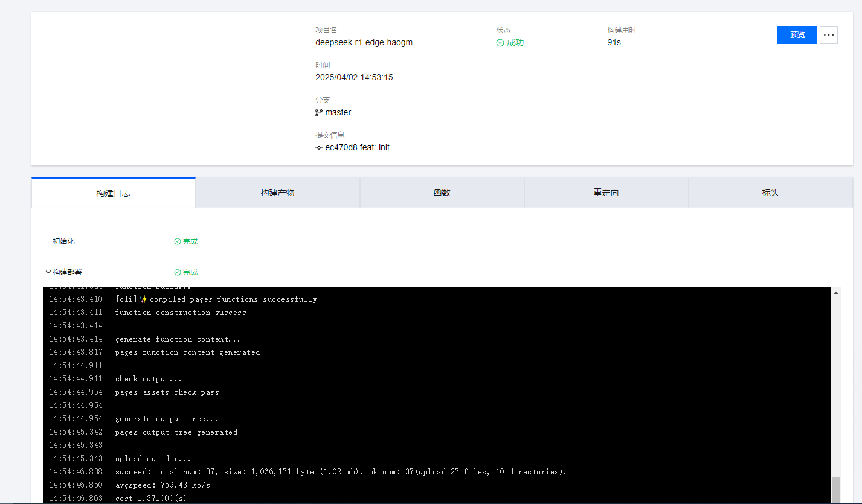The image size is (862, 504).
Task: Click the 成功 status text
Action: [x=515, y=43]
